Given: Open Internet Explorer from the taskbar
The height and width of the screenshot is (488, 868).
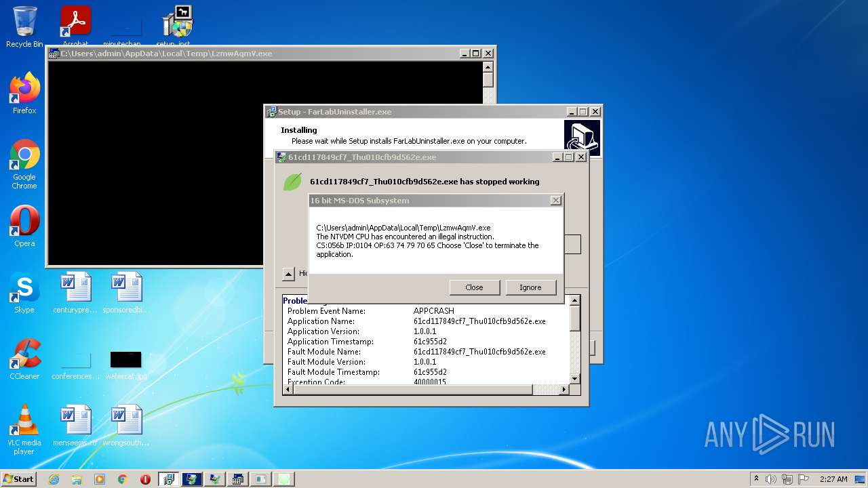Looking at the screenshot, I should click(x=54, y=479).
